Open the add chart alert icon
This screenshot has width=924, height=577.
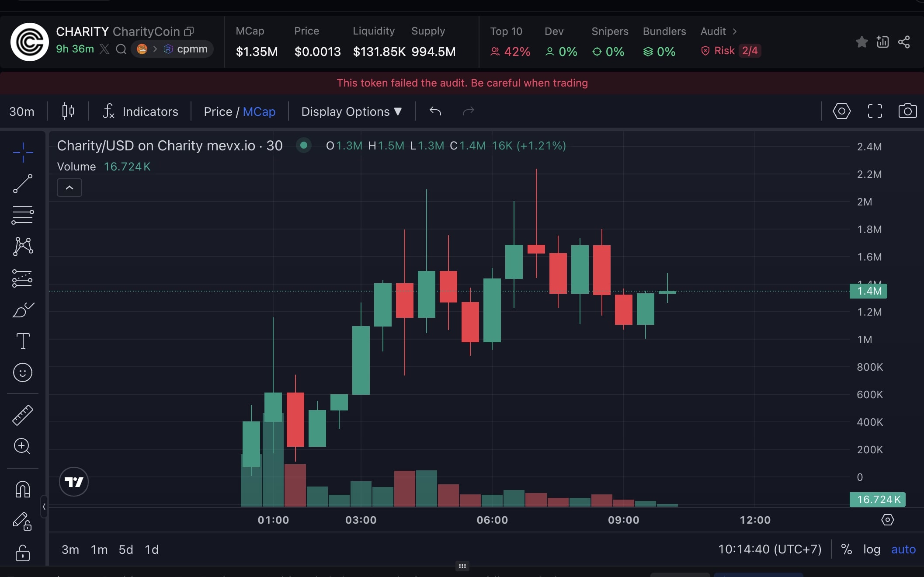coord(882,42)
